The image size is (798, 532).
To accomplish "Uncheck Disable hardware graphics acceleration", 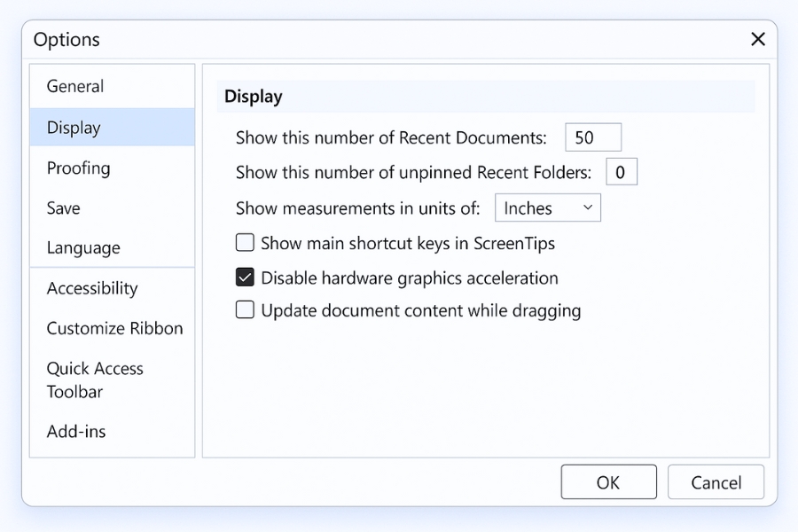I will (x=245, y=278).
